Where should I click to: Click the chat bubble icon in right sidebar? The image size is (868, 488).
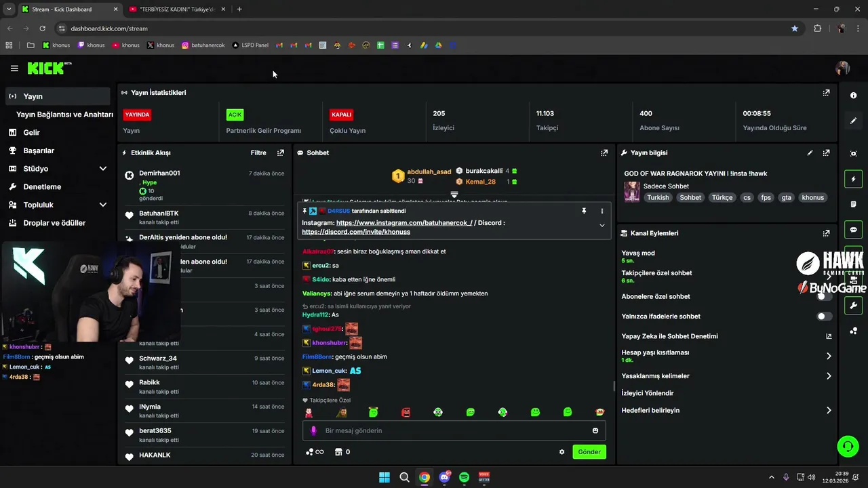(x=853, y=229)
